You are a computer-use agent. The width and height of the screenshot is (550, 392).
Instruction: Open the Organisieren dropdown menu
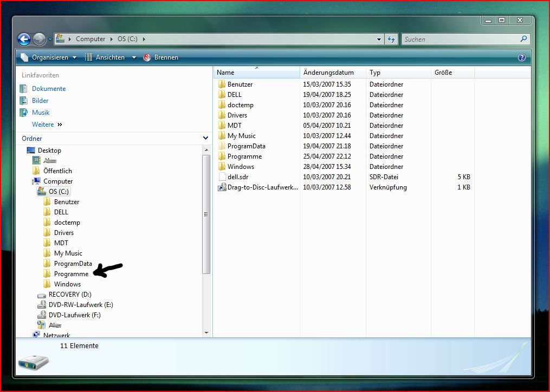[x=48, y=57]
